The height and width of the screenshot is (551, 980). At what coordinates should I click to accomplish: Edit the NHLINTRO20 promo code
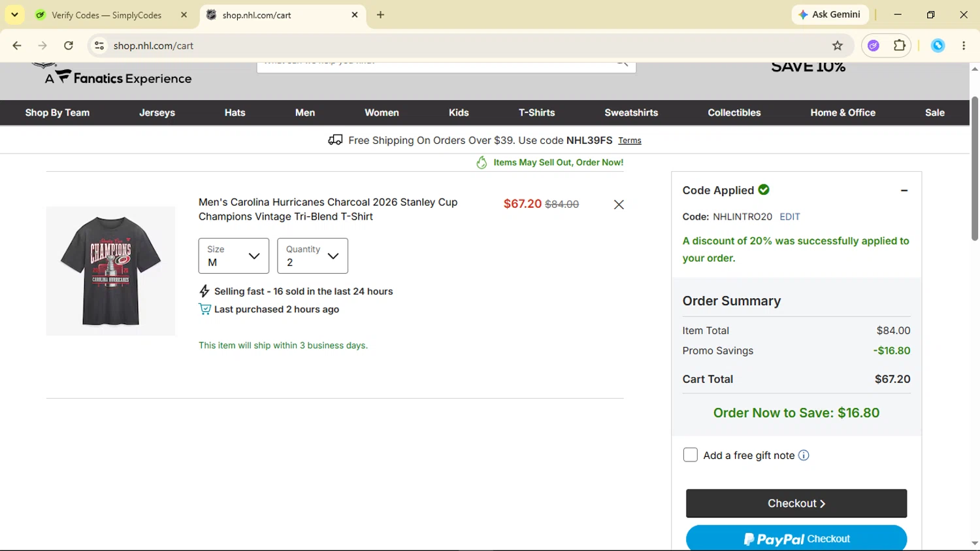click(x=790, y=216)
